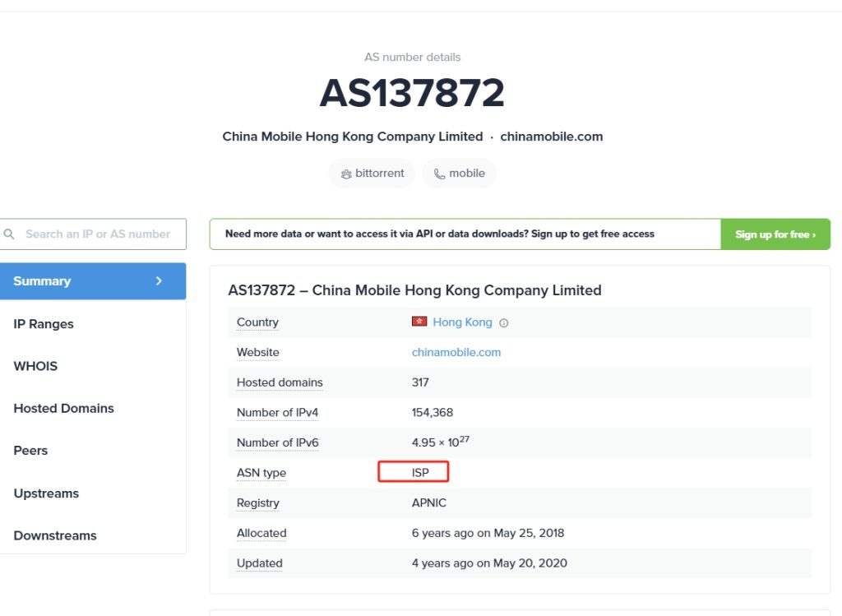Click the Website field label
Image resolution: width=842 pixels, height=616 pixels.
point(257,352)
